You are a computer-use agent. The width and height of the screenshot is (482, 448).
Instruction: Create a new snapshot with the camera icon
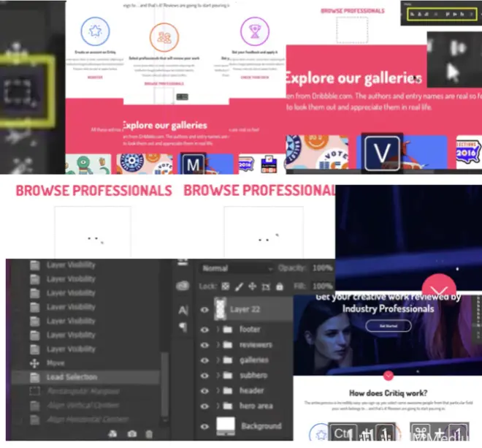(132, 433)
